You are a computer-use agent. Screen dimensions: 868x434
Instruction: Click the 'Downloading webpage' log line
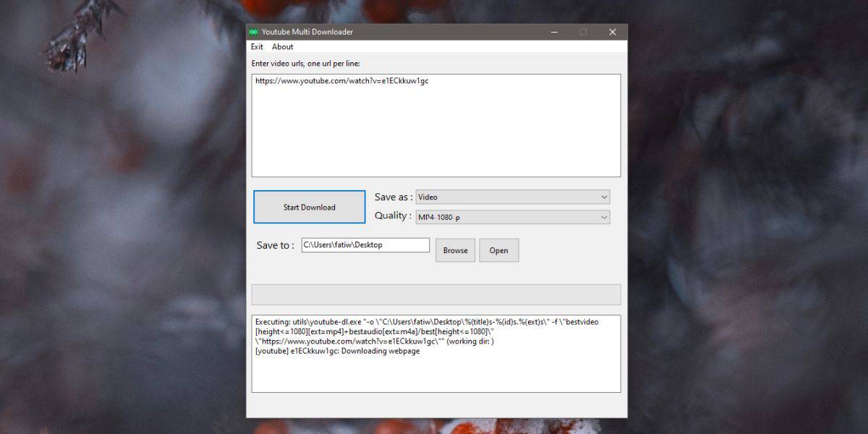[337, 351]
